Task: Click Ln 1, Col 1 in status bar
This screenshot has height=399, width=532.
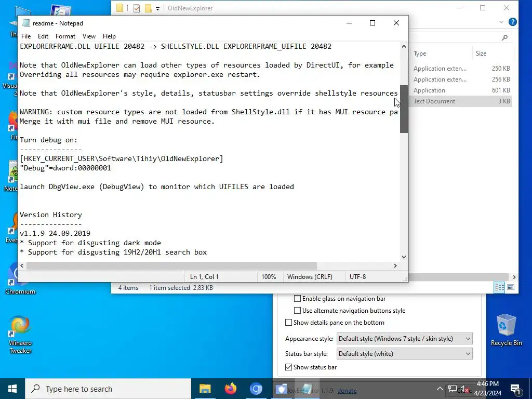Action: 204,277
